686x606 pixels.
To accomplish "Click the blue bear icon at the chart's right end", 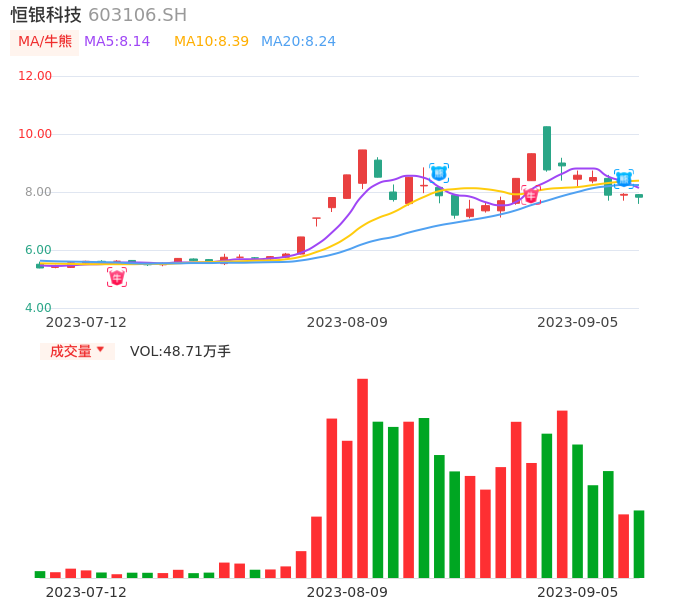I will [x=624, y=179].
